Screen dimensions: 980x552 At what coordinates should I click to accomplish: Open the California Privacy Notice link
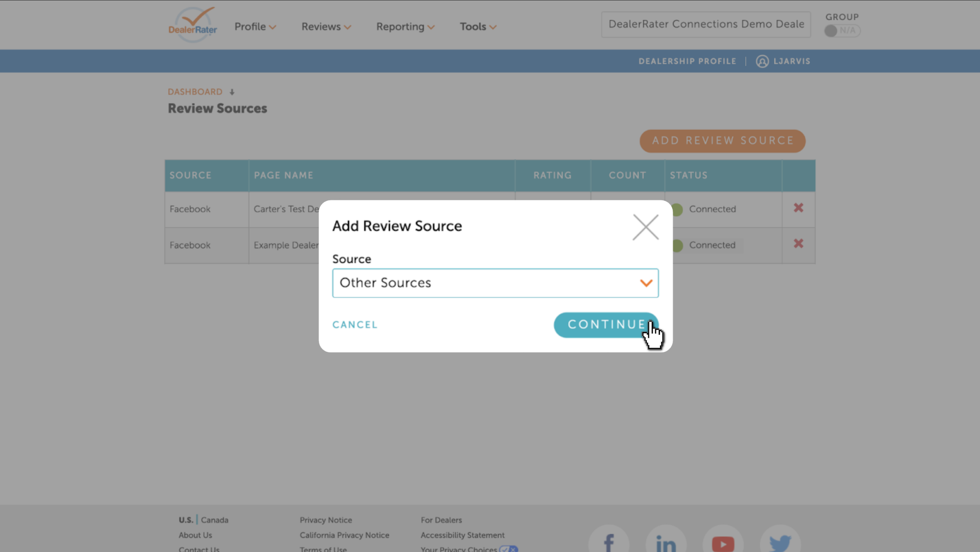tap(344, 535)
